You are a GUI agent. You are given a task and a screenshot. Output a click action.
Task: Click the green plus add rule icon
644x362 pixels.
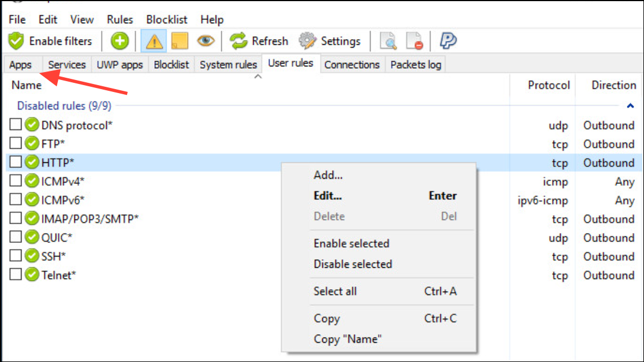tap(120, 41)
